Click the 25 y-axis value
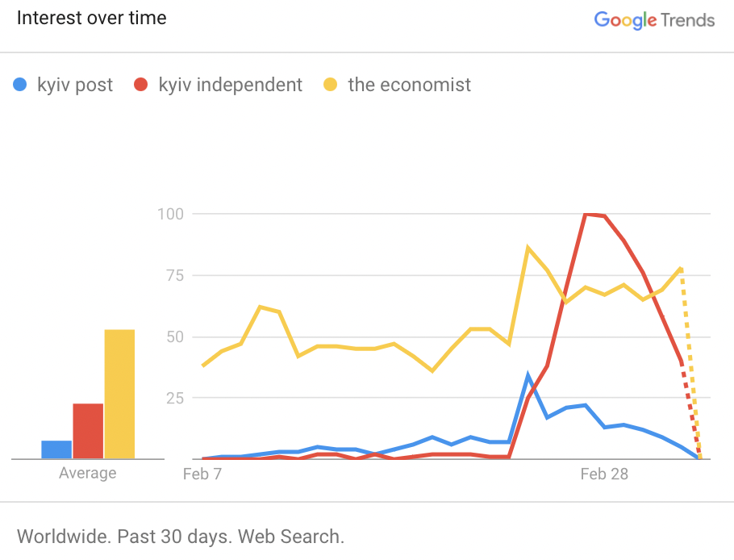This screenshot has width=734, height=560. coord(174,398)
